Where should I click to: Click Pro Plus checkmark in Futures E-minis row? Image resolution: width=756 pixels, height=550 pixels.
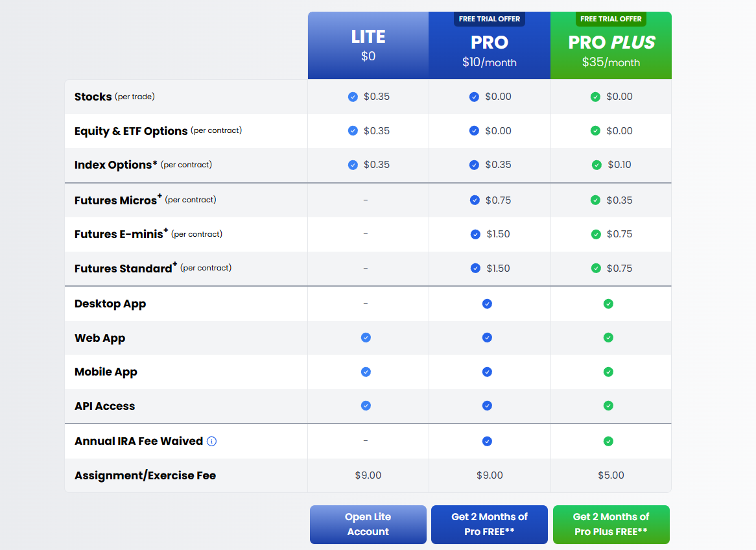(596, 235)
